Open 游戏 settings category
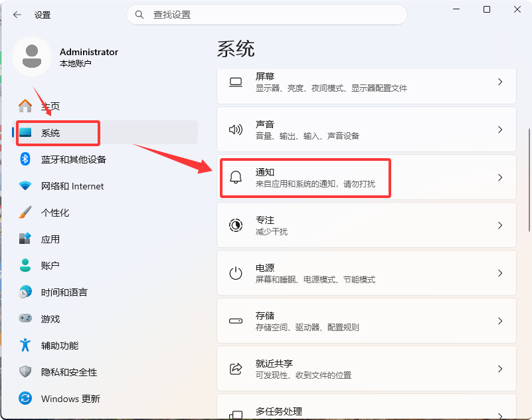The image size is (532, 420). (105, 318)
